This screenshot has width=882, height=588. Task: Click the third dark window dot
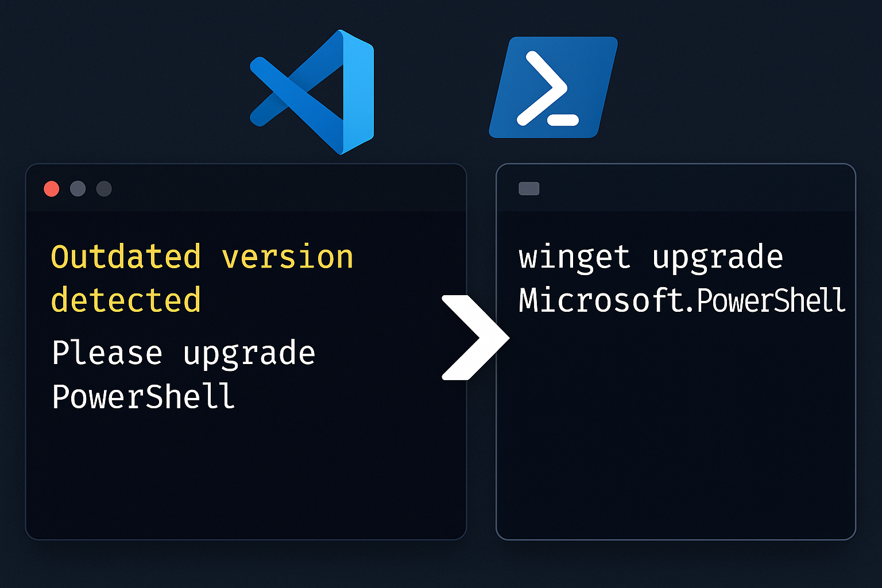(104, 189)
